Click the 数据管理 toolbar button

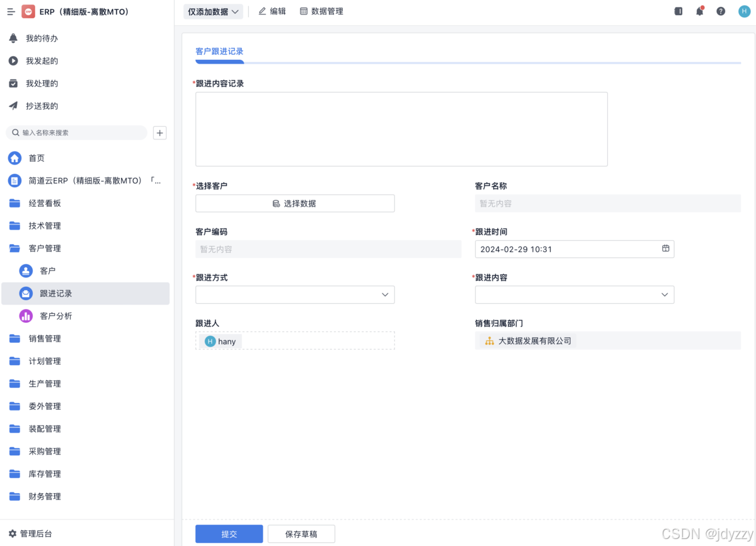[x=321, y=11]
